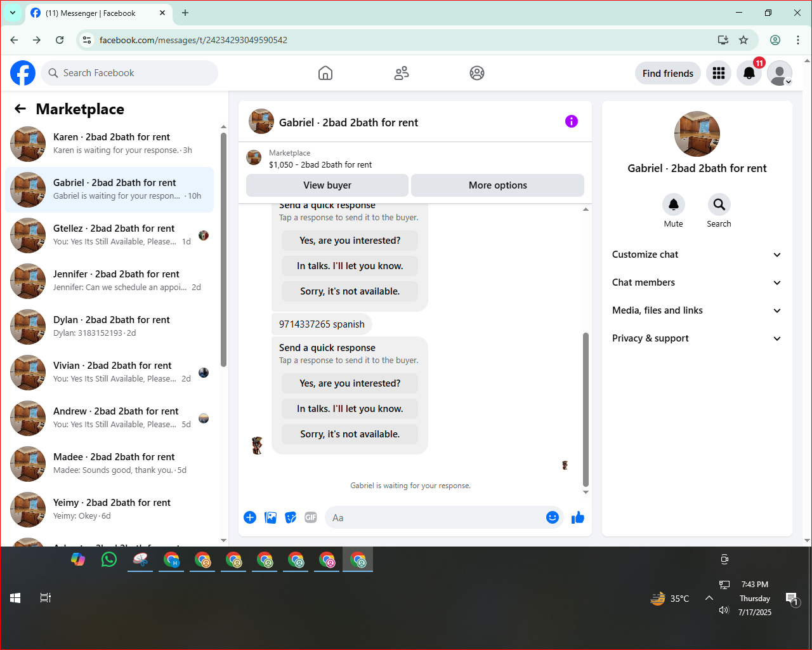Click the conversation list scrollbar thumb

(223, 249)
